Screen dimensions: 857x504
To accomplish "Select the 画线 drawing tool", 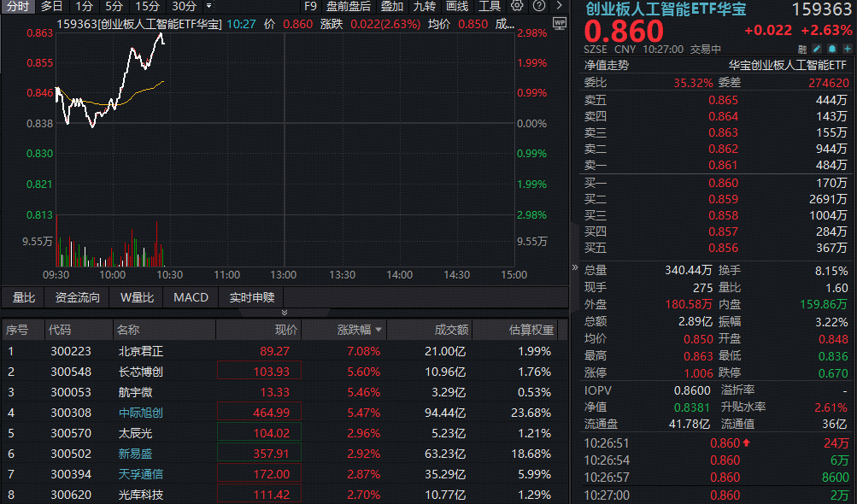I will 457,7.
